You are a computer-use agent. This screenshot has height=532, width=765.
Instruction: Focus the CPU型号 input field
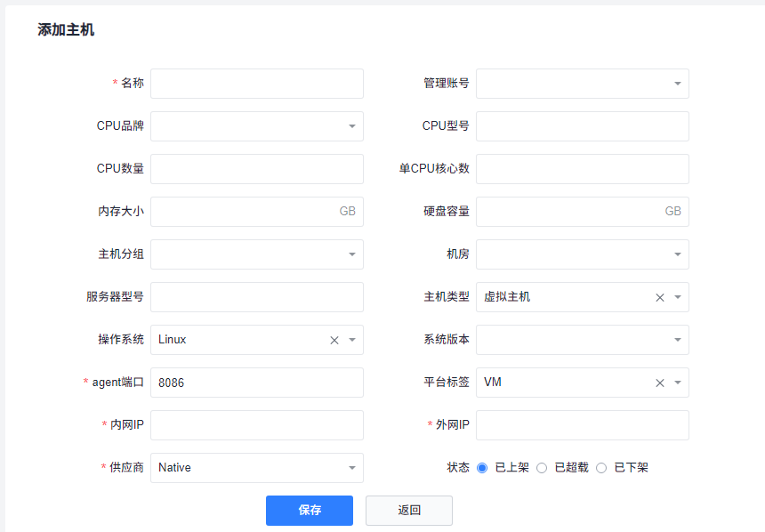(x=583, y=126)
